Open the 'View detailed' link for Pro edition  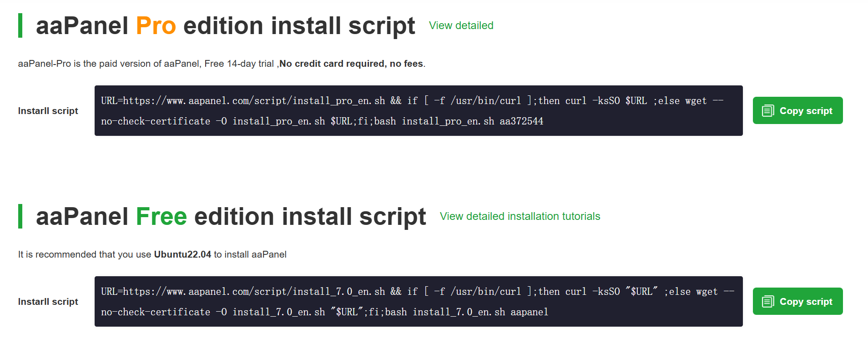coord(461,26)
